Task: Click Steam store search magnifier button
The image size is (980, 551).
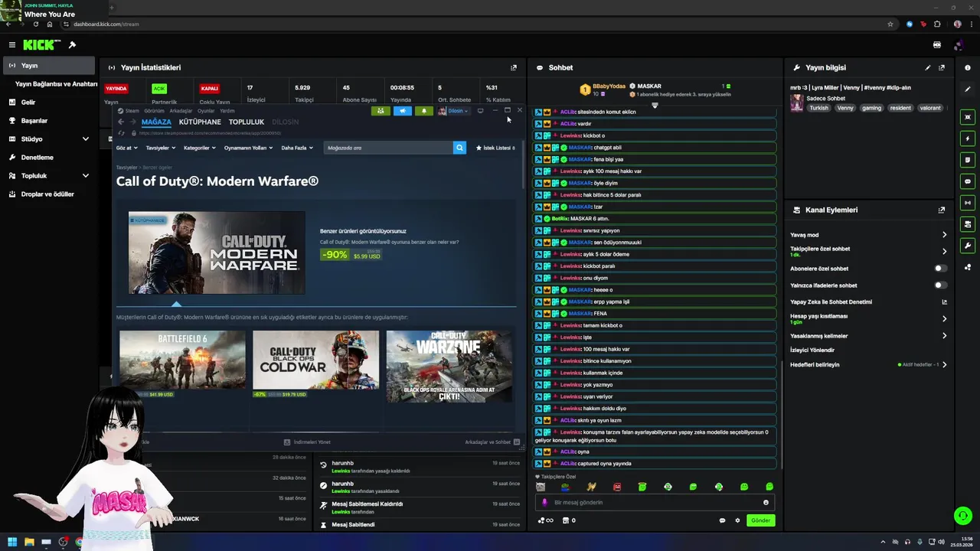Action: tap(459, 148)
